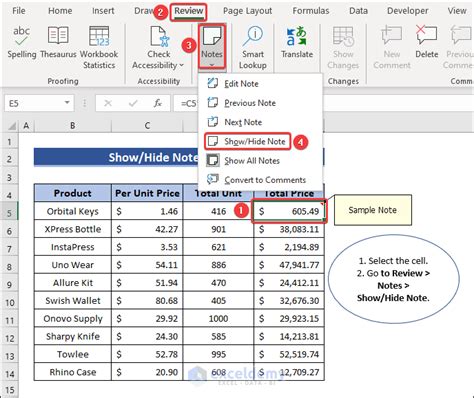Screen dimensions: 474x398
Task: Open the Thesaurus tool
Action: [58, 43]
